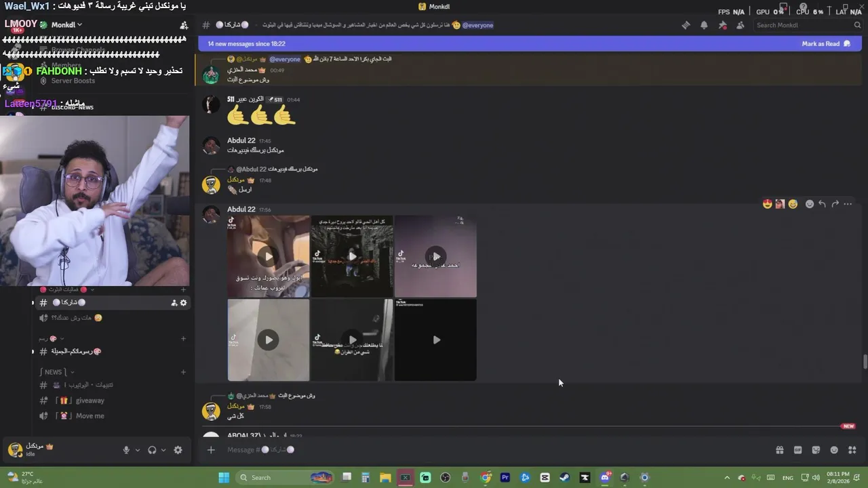Forward Abdul 22's video message

point(835,204)
